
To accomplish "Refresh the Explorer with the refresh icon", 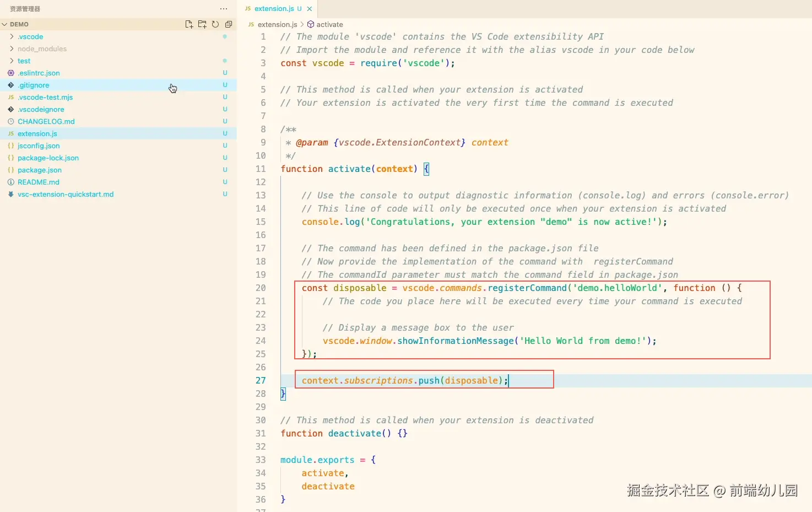I will [x=215, y=24].
